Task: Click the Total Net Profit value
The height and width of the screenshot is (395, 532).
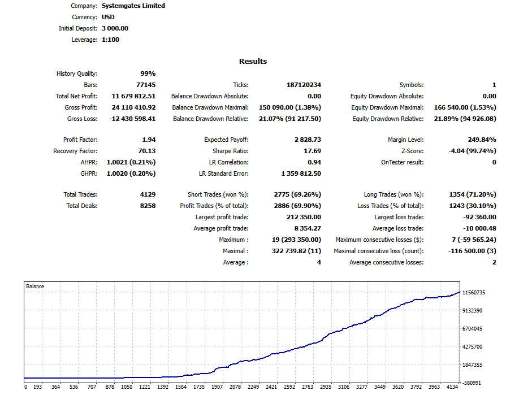Action: pos(133,96)
